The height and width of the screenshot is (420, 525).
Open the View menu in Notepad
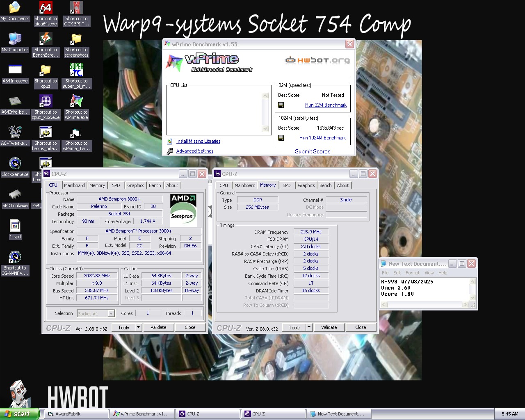tap(429, 273)
